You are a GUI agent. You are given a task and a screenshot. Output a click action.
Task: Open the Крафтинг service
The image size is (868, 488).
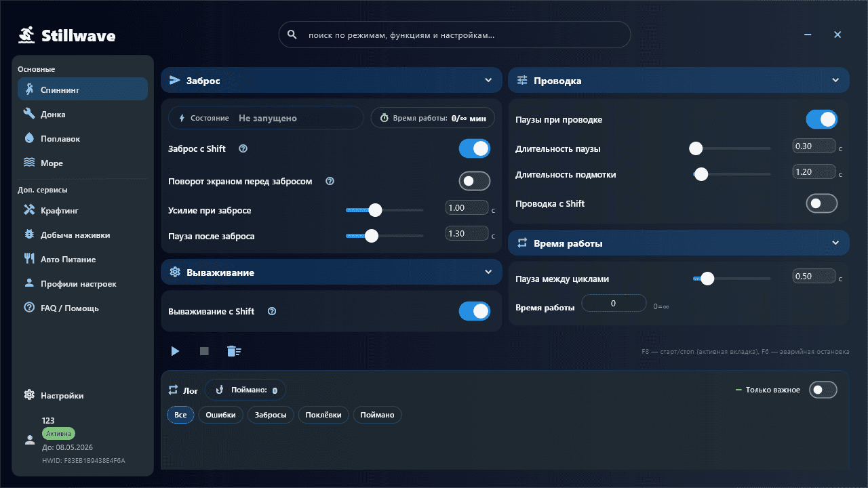(82, 210)
